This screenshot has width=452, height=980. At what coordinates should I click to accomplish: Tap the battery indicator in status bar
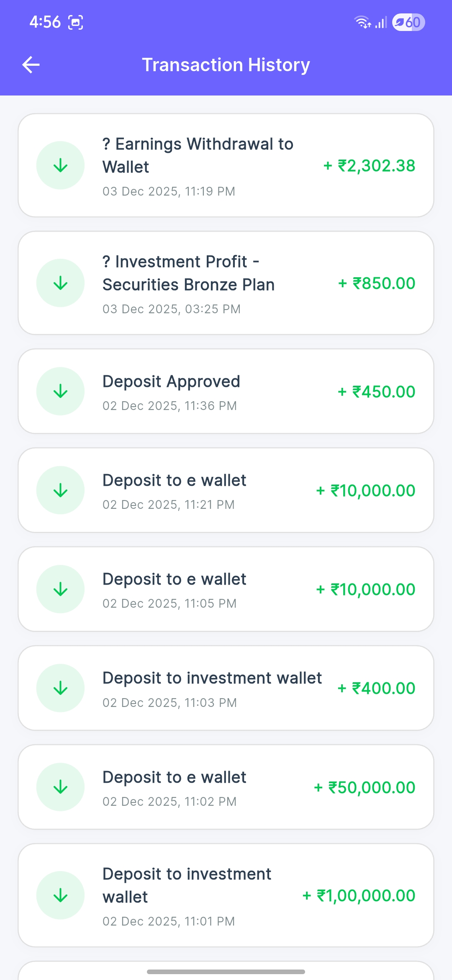point(408,22)
